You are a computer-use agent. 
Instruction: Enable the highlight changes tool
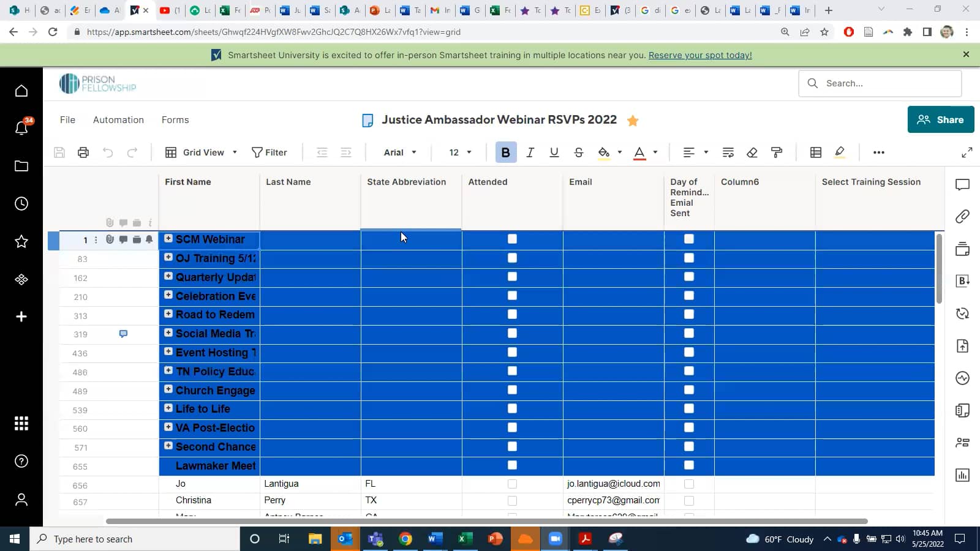click(840, 152)
